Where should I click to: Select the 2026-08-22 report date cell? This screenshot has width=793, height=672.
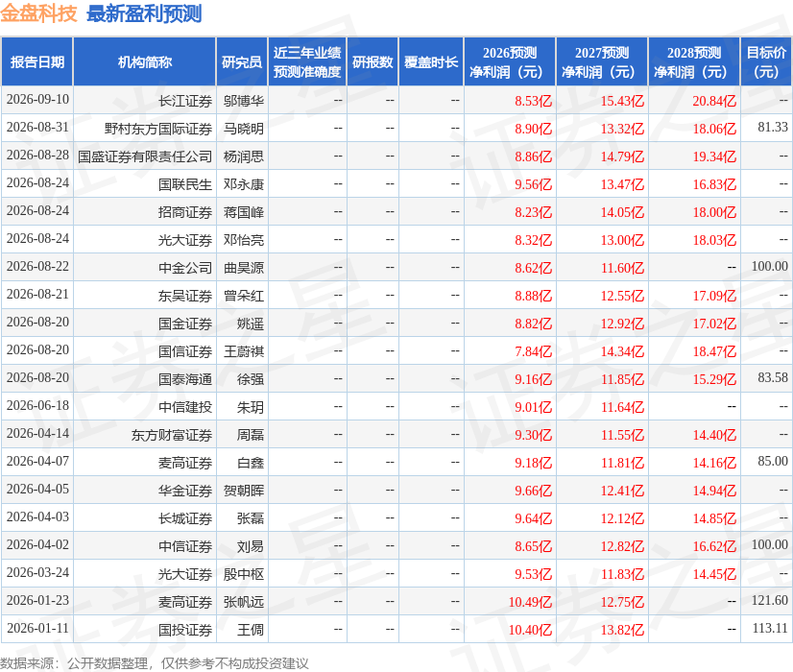point(38,267)
